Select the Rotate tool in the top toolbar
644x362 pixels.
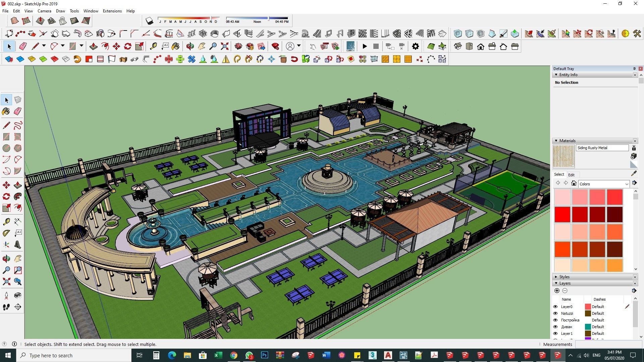(x=128, y=46)
